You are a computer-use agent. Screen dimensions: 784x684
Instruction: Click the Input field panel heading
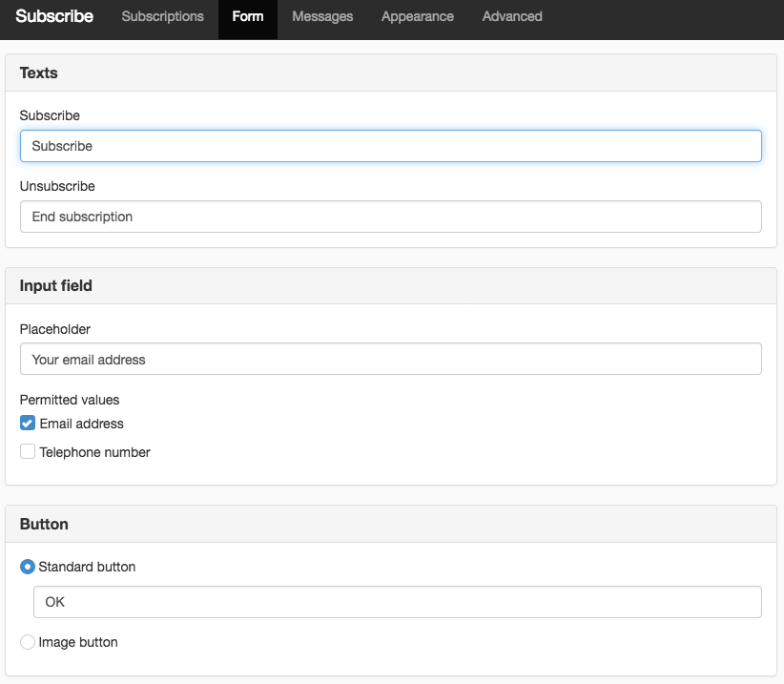pyautogui.click(x=55, y=285)
